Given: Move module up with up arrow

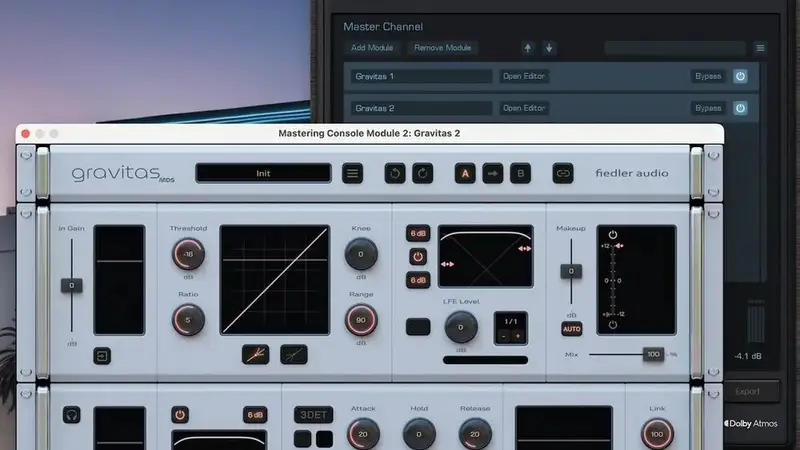Looking at the screenshot, I should 528,48.
